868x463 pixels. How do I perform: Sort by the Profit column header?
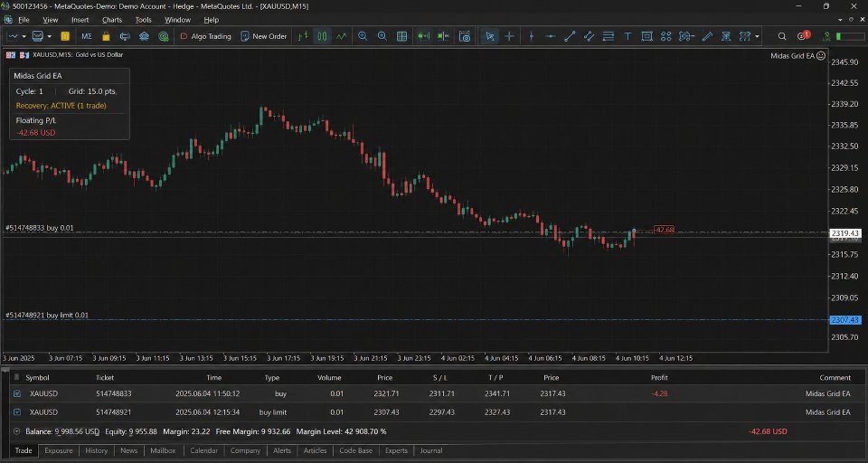(x=659, y=378)
